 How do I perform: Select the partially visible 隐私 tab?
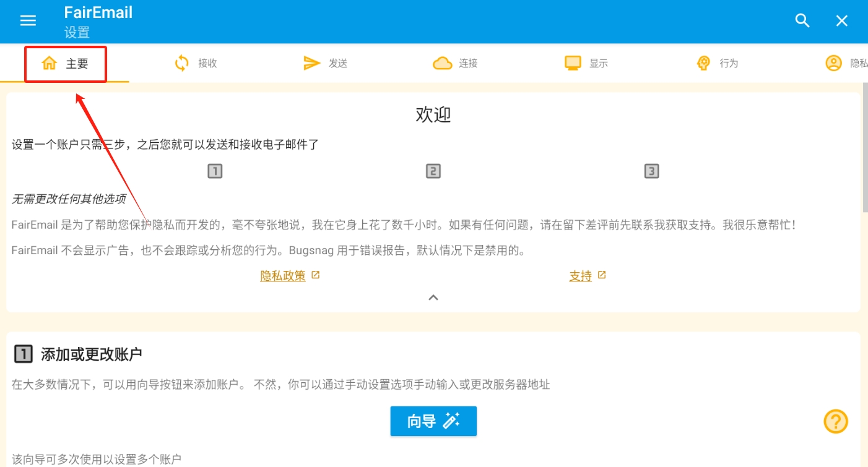[846, 63]
